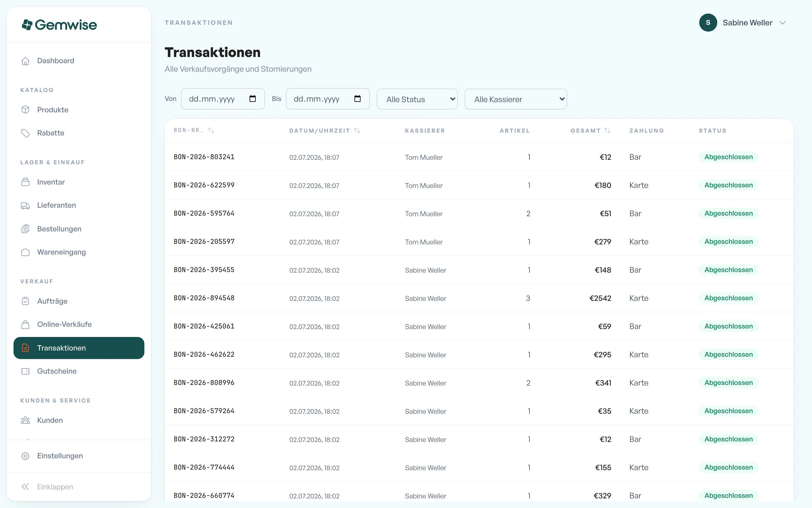Expand user menu chevron beside Sabine Weller

coord(783,23)
